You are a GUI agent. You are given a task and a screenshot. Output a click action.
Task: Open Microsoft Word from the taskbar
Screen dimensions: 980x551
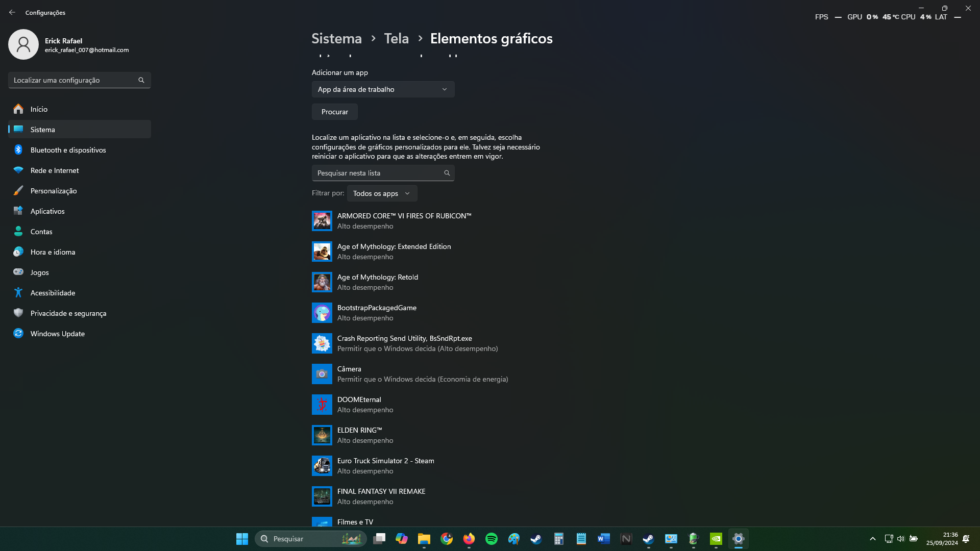604,539
